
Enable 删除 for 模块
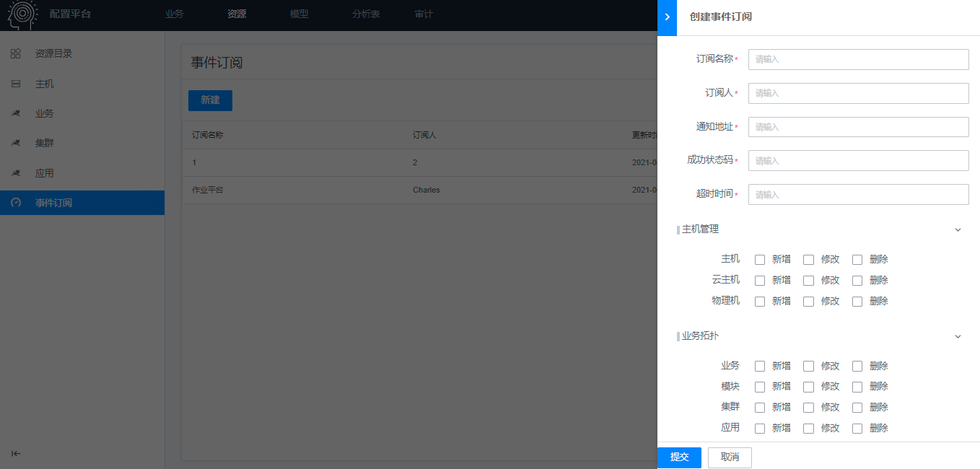[857, 387]
